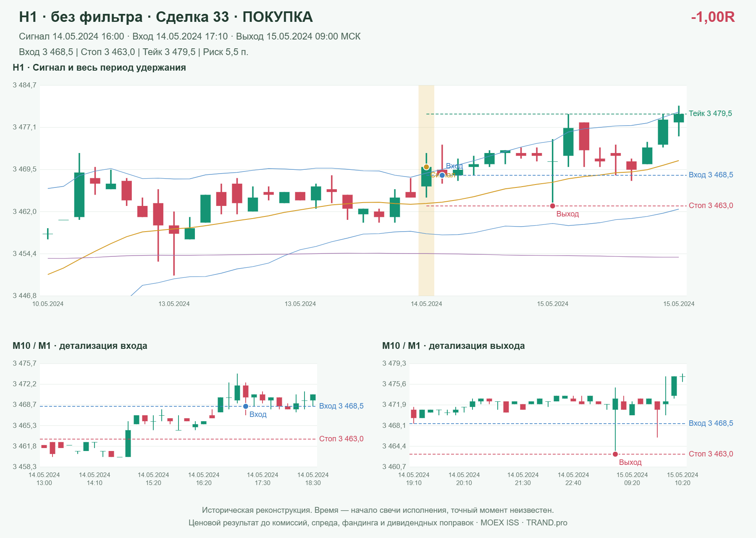Click heading "M10 / M1 · детализация выхода"

(x=454, y=346)
